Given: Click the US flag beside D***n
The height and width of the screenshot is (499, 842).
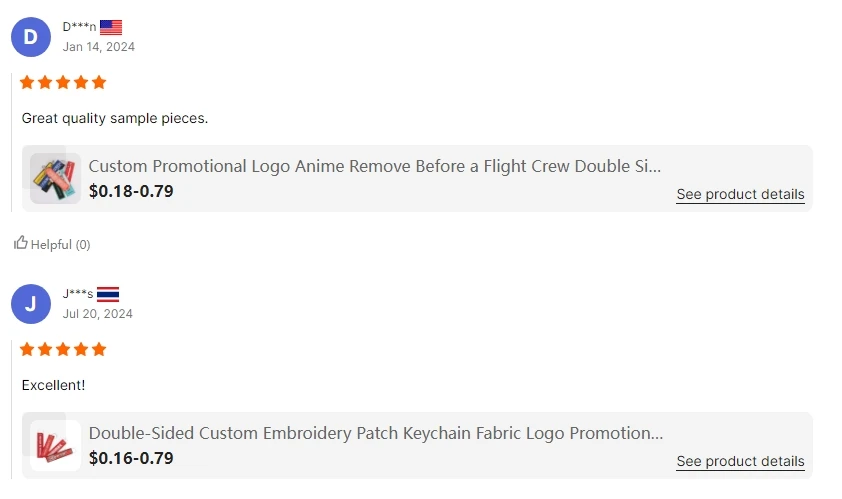Looking at the screenshot, I should 111,27.
